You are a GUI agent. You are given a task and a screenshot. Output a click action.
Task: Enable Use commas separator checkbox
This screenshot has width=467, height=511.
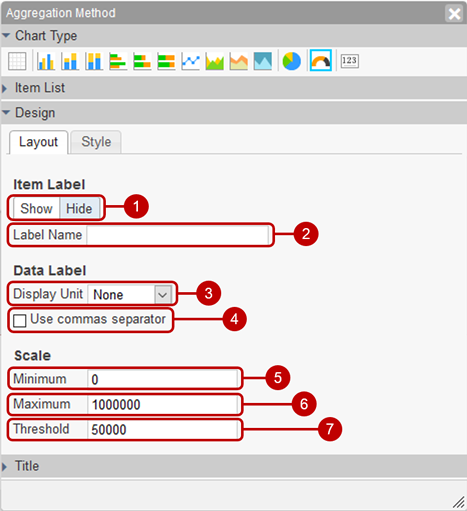(20, 321)
